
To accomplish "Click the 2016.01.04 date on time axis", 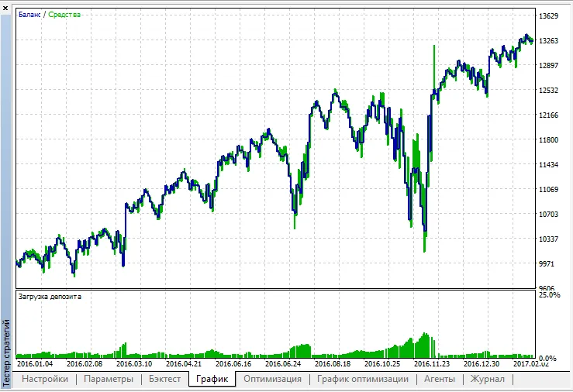I will [x=35, y=363].
